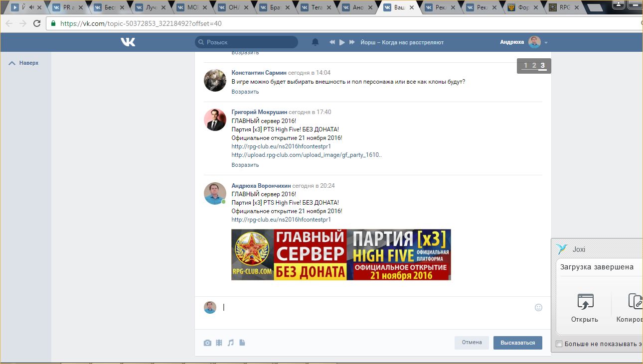Close the active 'Ваш' browser tab
Viewport: 643px width, 364px height.
click(411, 8)
